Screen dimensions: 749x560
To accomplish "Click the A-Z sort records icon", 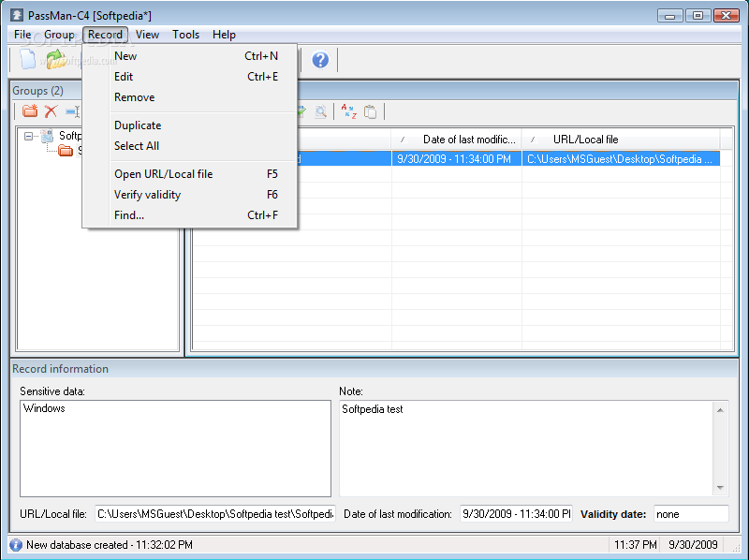I will coord(348,111).
